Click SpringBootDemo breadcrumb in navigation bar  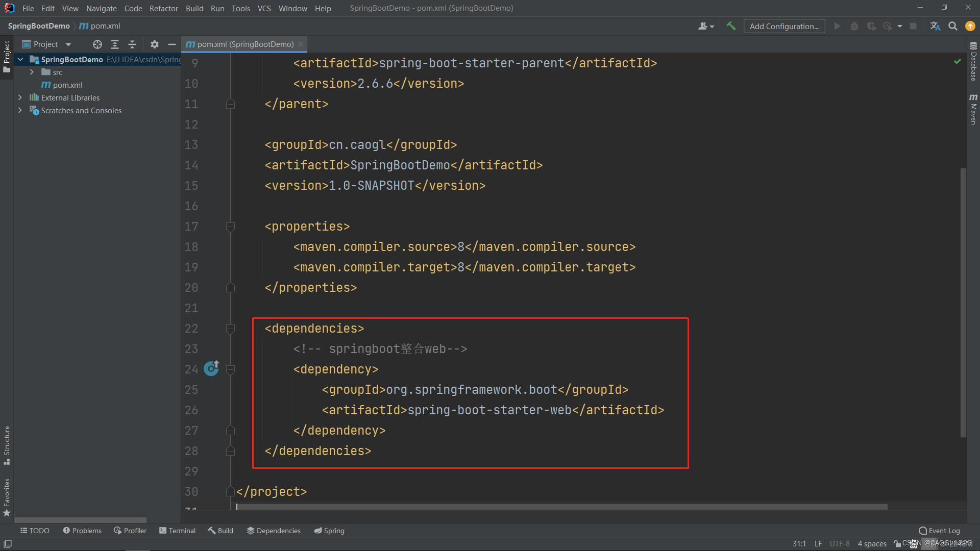pyautogui.click(x=39, y=26)
